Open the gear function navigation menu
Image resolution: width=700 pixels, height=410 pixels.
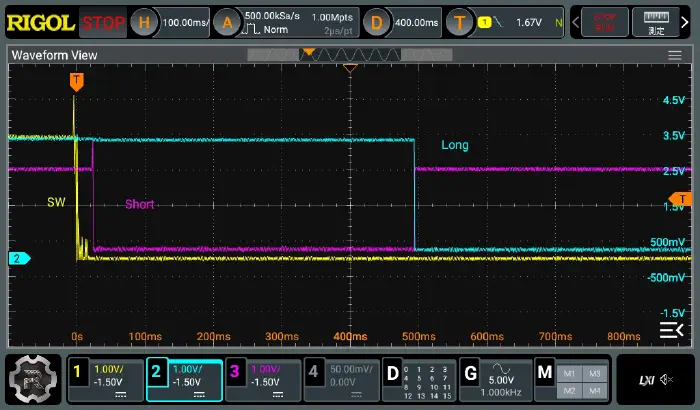[x=32, y=378]
